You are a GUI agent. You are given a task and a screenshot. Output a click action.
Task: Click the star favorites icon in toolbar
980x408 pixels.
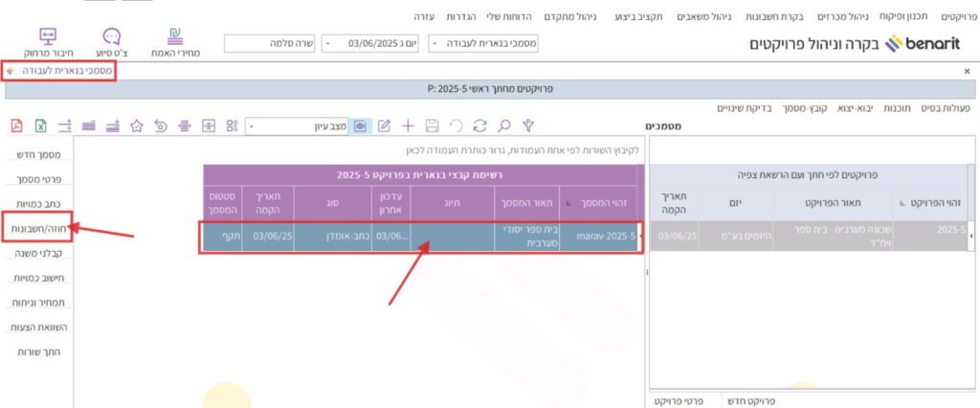137,125
